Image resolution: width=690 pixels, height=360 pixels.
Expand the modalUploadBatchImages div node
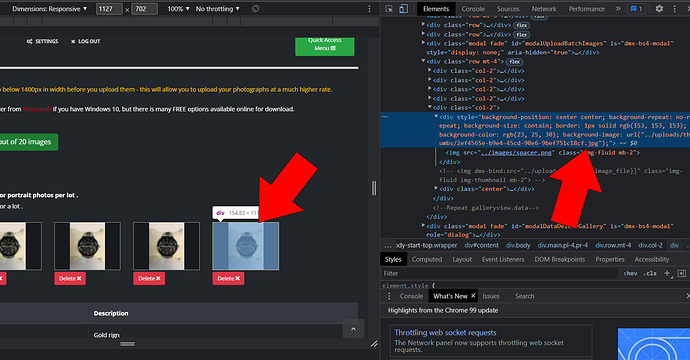point(423,43)
